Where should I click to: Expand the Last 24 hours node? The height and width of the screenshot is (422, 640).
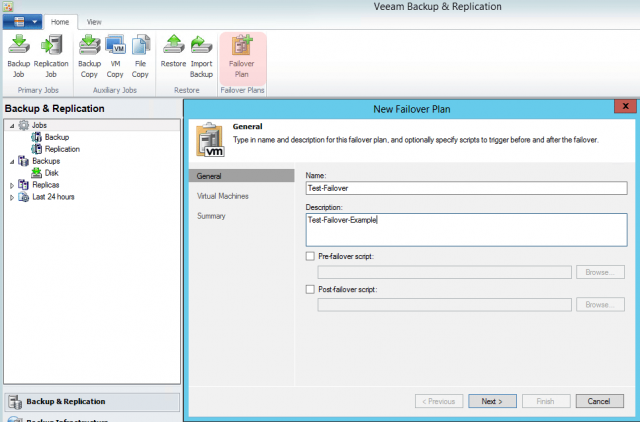click(x=11, y=197)
